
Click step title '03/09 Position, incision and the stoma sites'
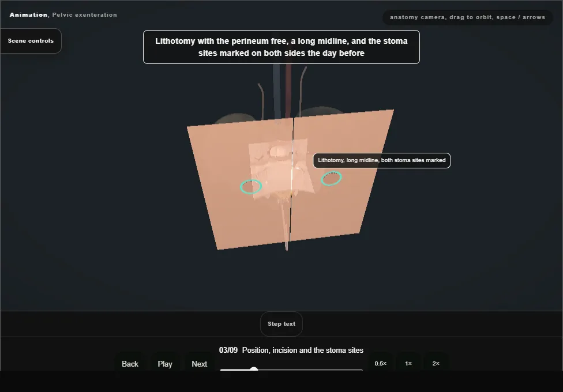(x=291, y=350)
